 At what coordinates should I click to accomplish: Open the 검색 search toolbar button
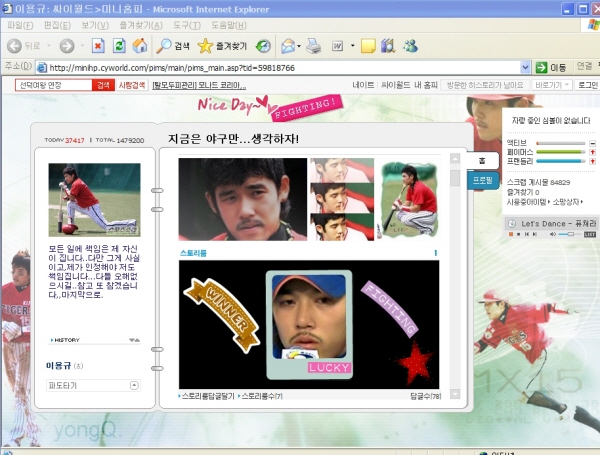173,46
